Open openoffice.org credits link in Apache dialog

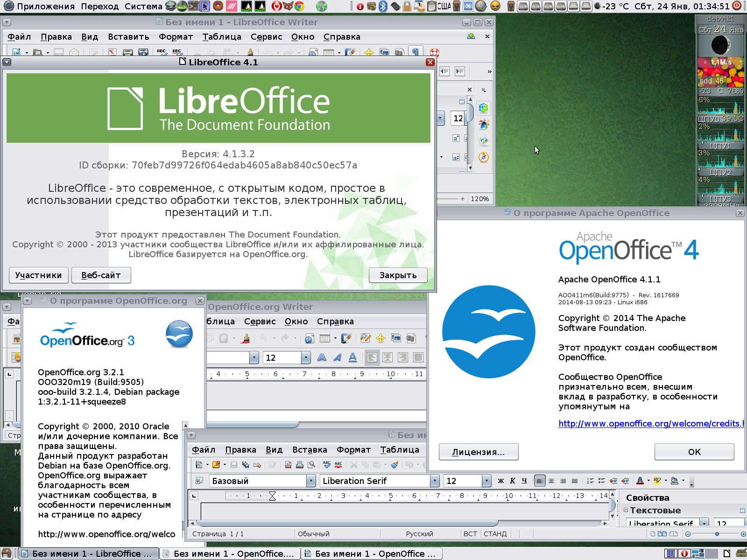[x=651, y=424]
